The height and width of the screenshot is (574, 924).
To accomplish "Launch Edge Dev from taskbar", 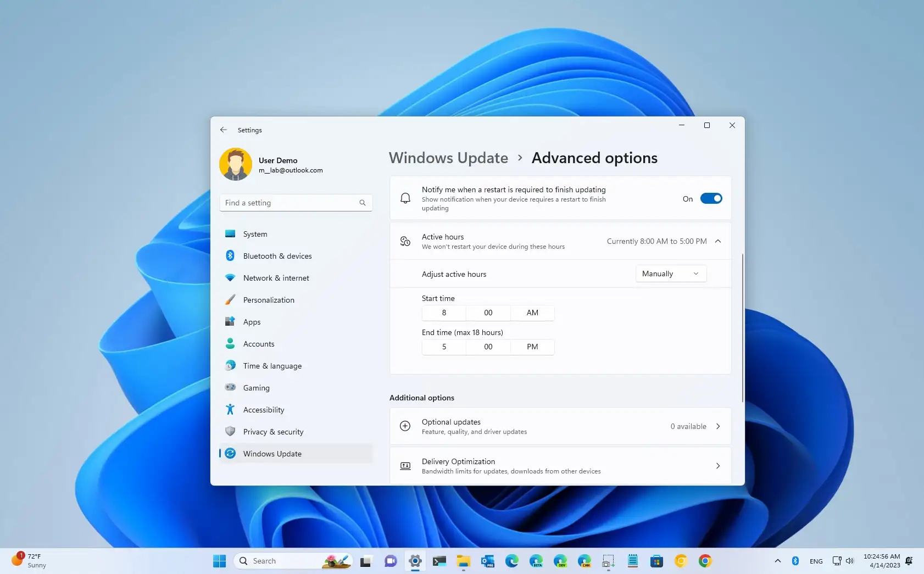I will click(x=560, y=561).
